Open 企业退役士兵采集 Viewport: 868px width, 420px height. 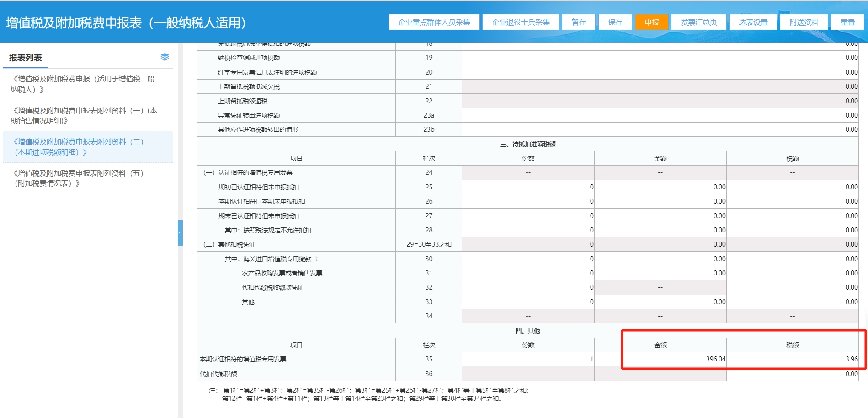click(x=521, y=22)
